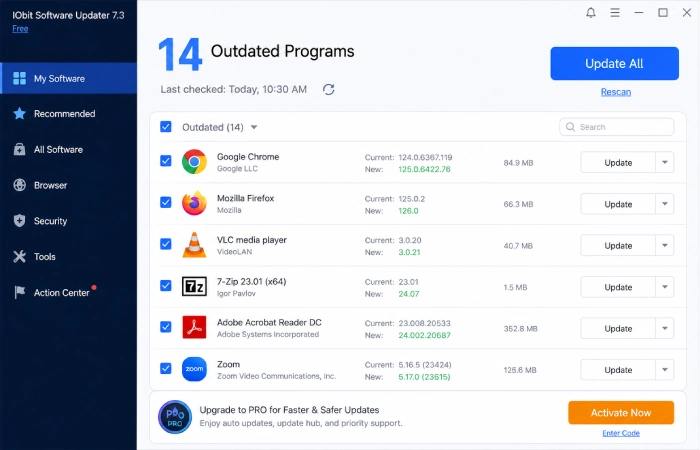This screenshot has height=450, width=700.
Task: Click the refresh icon beside Last checked
Action: coord(329,89)
